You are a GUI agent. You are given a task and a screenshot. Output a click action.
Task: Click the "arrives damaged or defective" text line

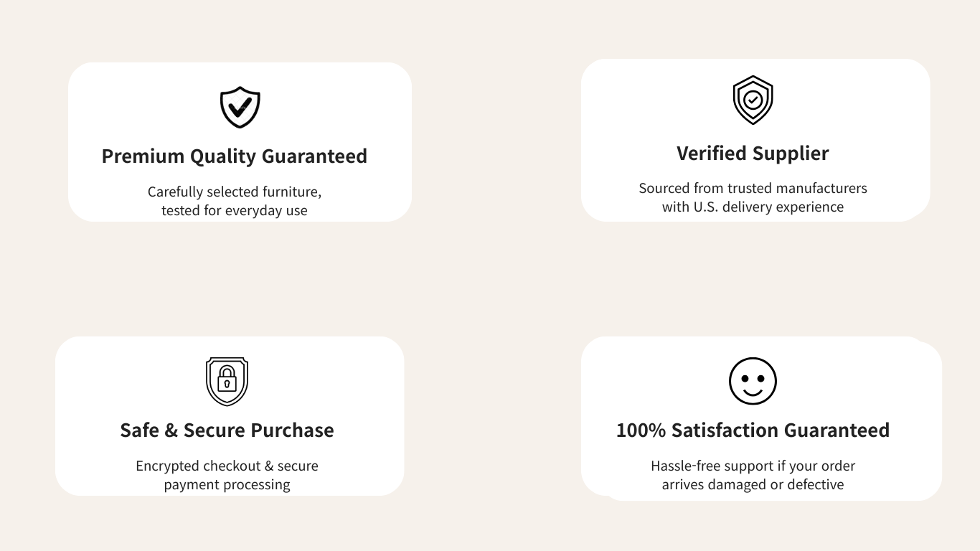[x=753, y=485]
